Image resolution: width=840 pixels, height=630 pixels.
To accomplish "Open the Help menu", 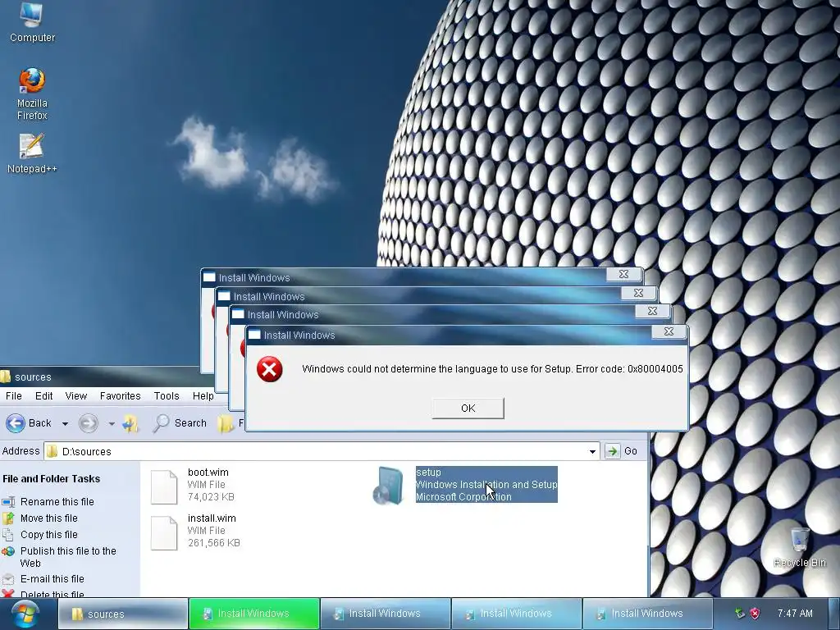I will point(203,396).
